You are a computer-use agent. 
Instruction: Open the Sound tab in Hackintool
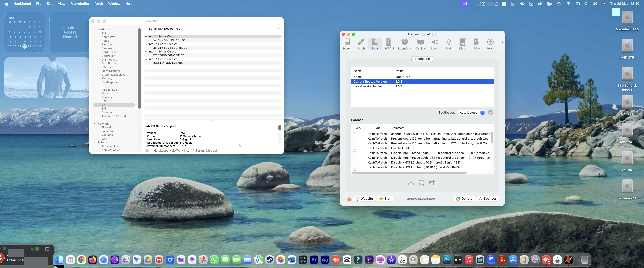tap(435, 44)
